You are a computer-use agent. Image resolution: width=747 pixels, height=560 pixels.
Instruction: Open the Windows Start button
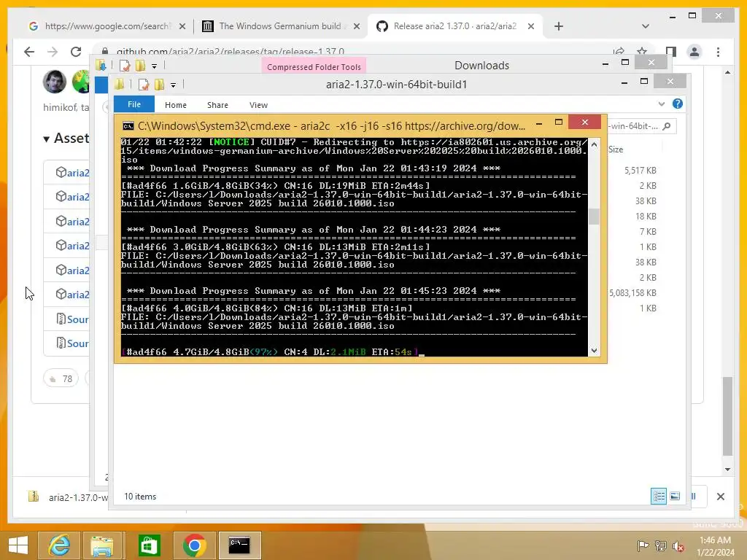coord(18,545)
